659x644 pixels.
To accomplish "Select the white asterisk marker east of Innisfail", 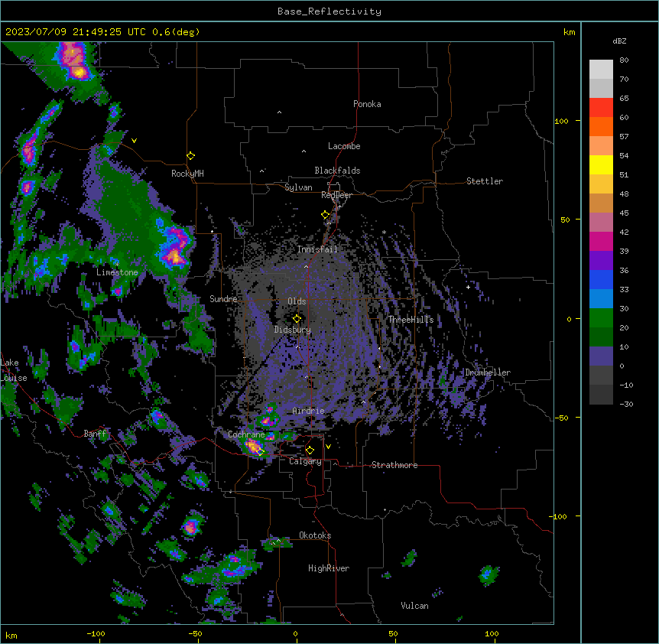I will [x=384, y=232].
